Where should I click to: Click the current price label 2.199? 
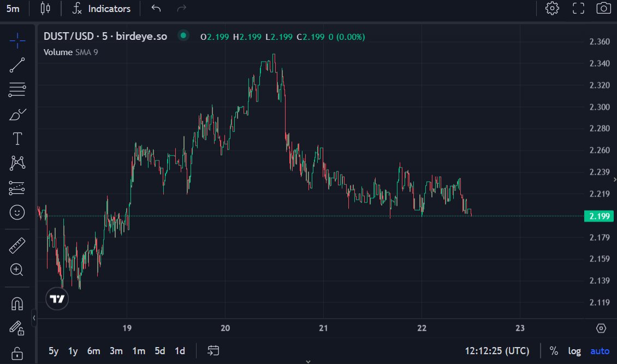point(599,216)
